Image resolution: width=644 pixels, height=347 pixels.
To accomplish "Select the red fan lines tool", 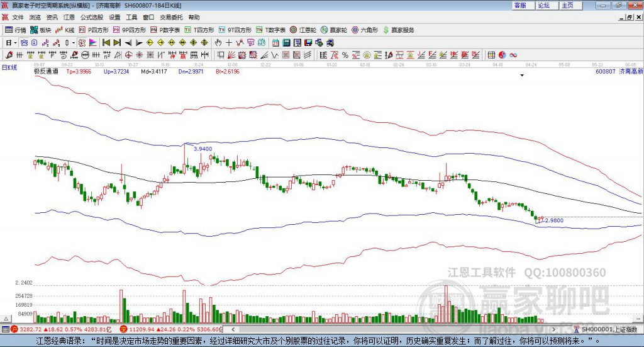I will [x=231, y=55].
